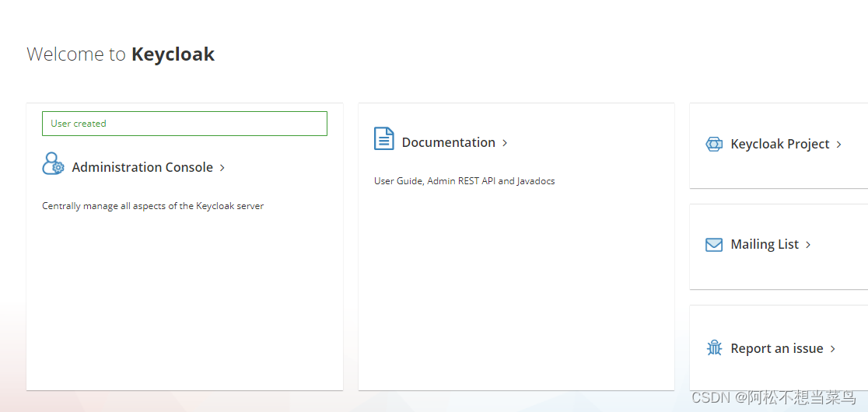The width and height of the screenshot is (868, 412).
Task: Click 'User Guide, Admin REST API and Javadocs' text
Action: 464,181
